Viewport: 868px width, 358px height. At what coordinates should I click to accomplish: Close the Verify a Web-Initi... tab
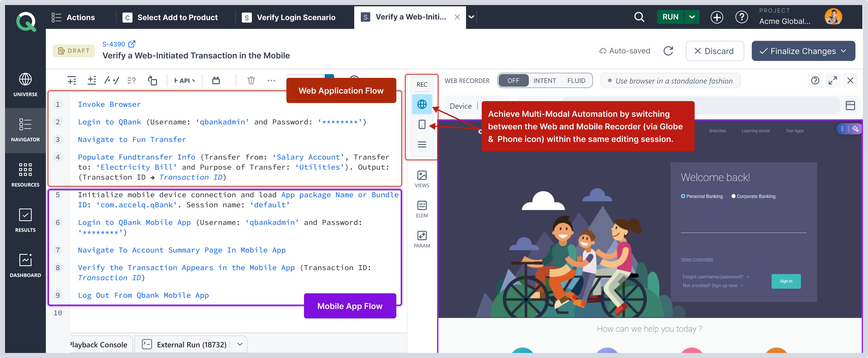[x=457, y=17]
